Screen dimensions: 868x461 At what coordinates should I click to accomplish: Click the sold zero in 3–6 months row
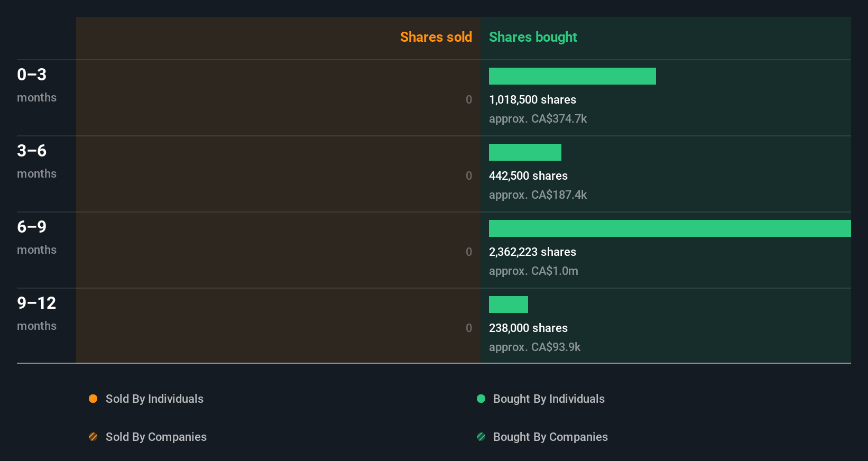point(469,176)
